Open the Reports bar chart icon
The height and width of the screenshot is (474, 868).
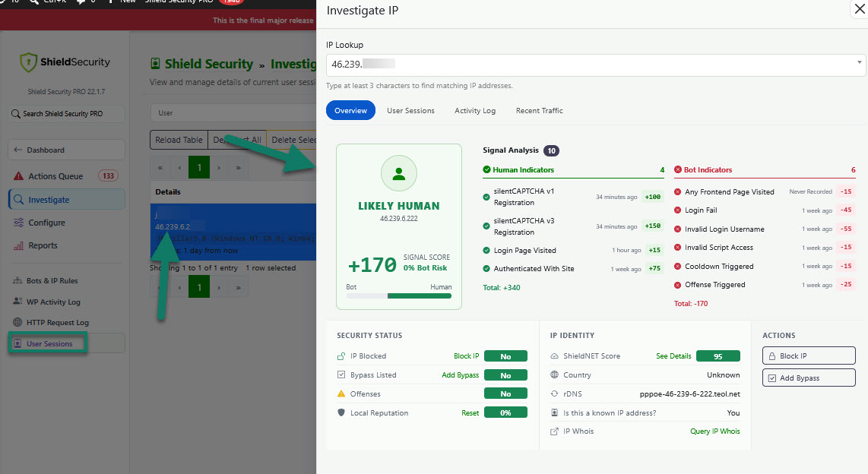18,245
